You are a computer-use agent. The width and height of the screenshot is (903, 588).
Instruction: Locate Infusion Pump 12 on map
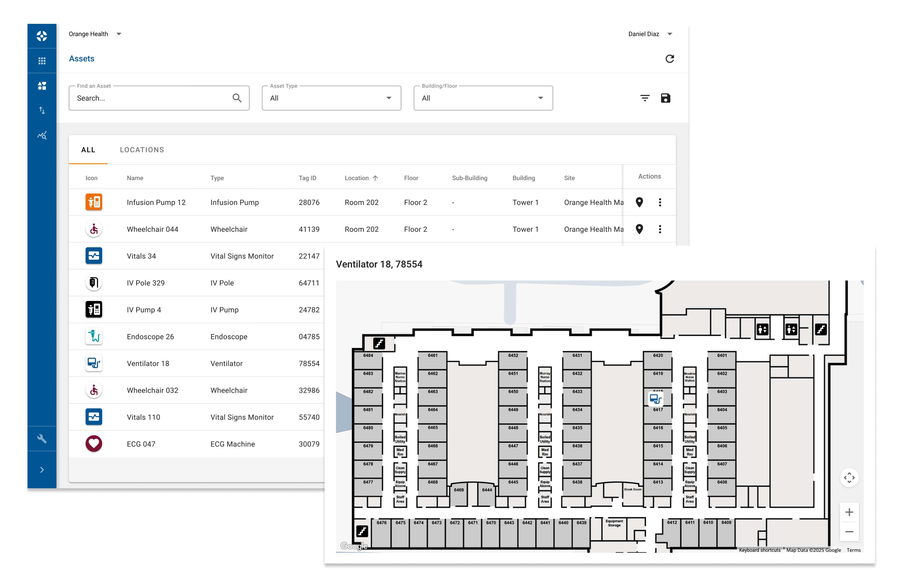pos(639,202)
